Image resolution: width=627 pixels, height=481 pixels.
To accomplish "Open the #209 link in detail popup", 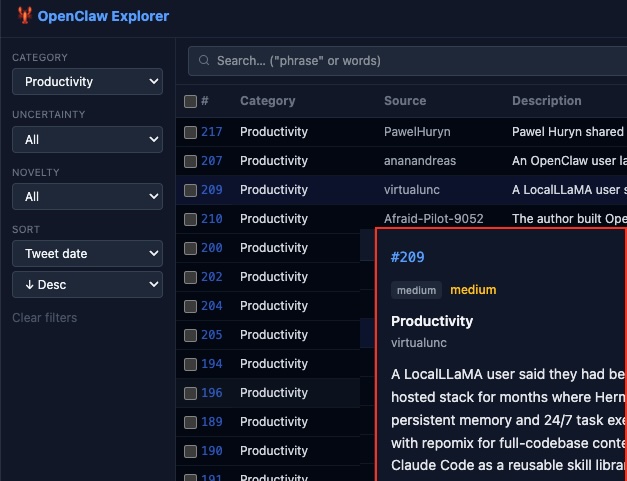I will 407,257.
